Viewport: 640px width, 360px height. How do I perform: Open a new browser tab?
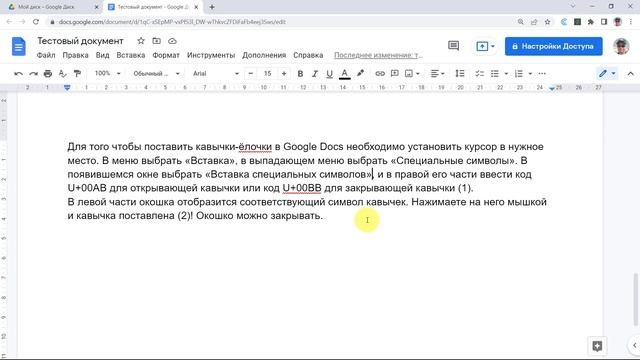(212, 7)
